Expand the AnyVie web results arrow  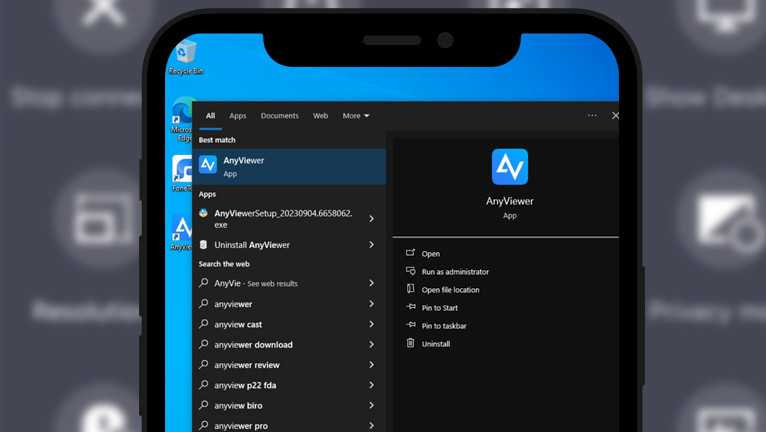pyautogui.click(x=372, y=283)
